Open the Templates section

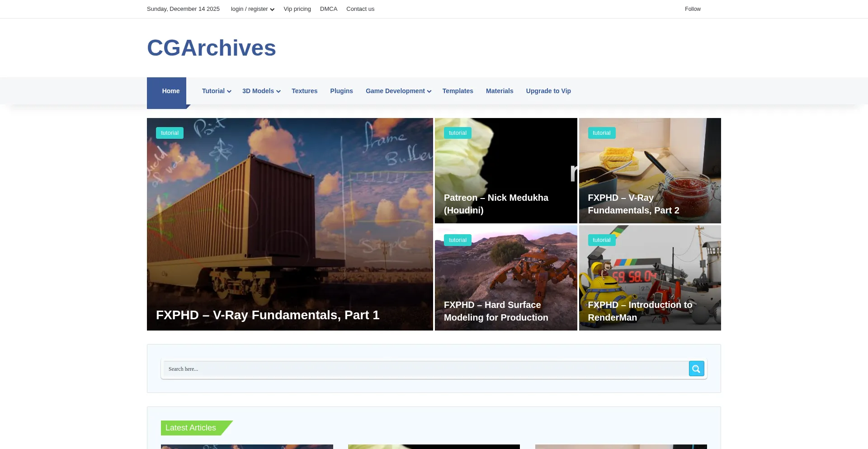(458, 91)
